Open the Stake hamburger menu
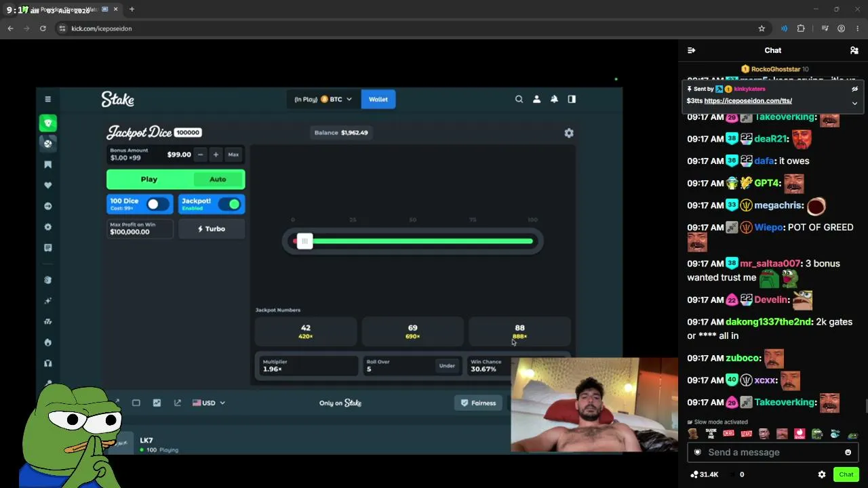The image size is (868, 488). pyautogui.click(x=47, y=99)
